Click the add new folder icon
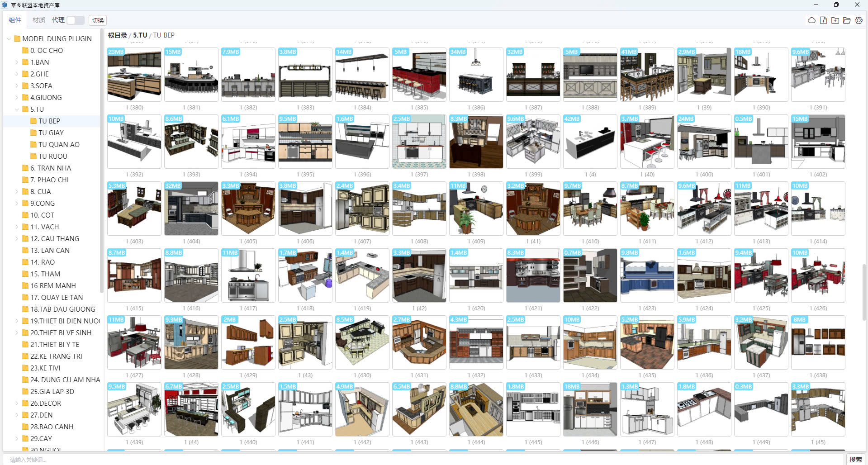The image size is (868, 465). 835,20
